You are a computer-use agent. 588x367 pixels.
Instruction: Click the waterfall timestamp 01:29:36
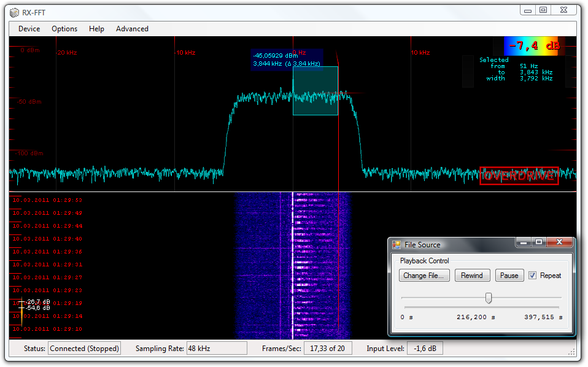[x=47, y=252]
